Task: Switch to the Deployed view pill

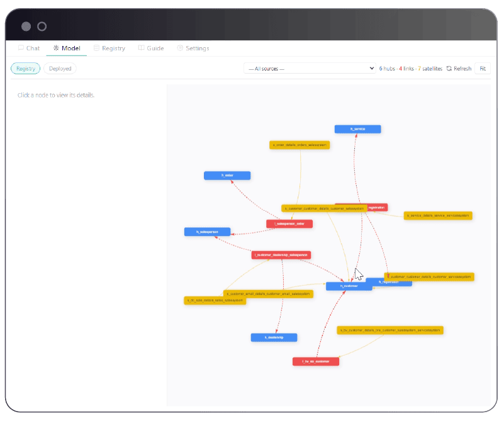Action: [60, 69]
